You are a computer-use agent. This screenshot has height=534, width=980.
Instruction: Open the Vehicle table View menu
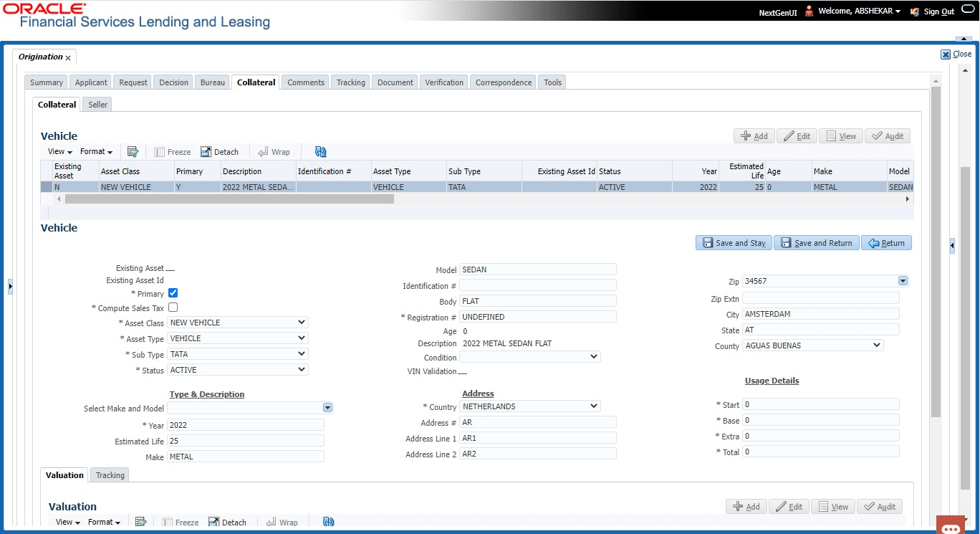tap(60, 152)
